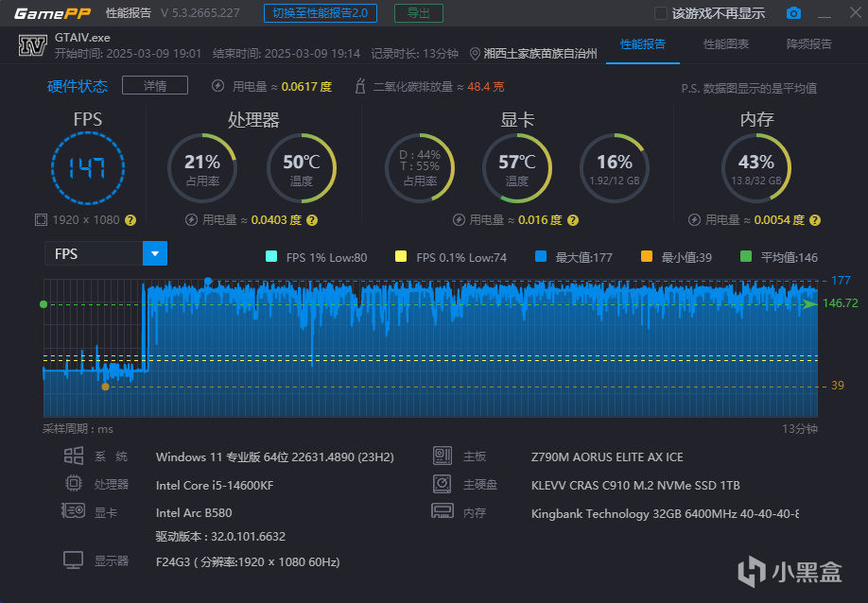Screen dimensions: 868x603
Task: Click the help icon beside processor power 0.0403
Action: 312,220
